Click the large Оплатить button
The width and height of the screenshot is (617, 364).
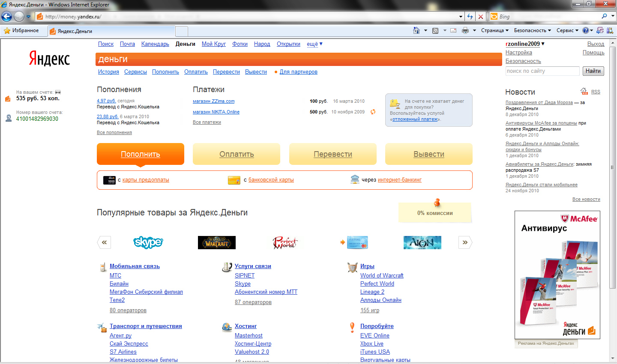[237, 154]
